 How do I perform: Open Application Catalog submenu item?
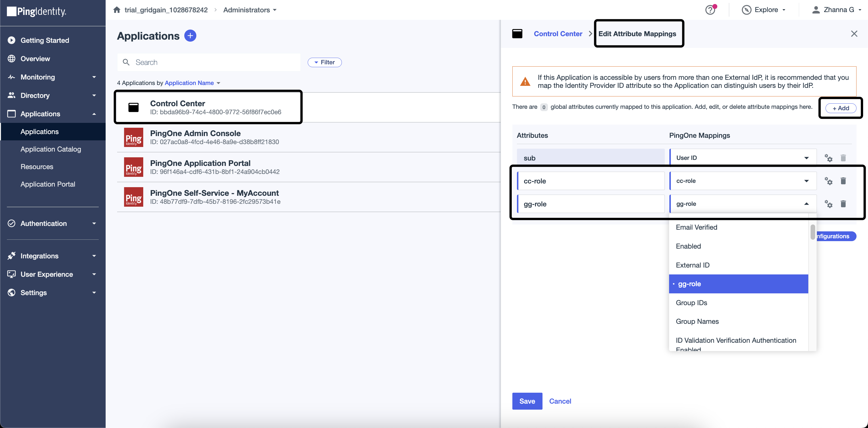click(51, 149)
